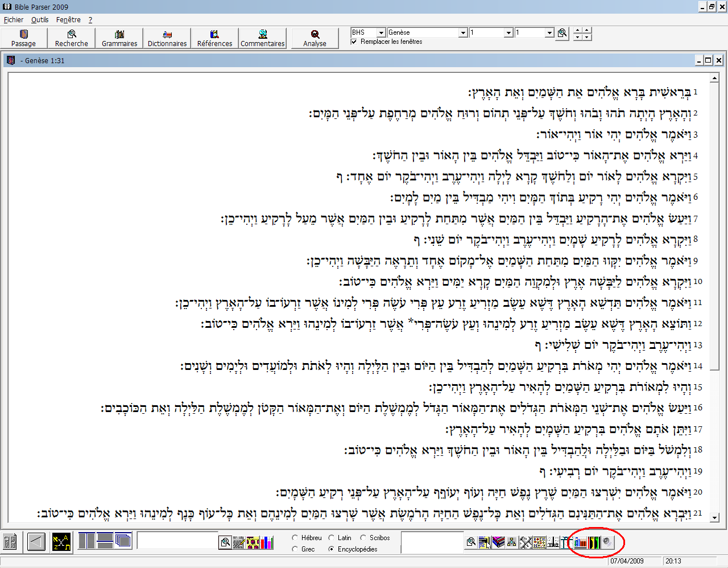Viewport: 728px width, 568px height.
Task: Click the yellow and pink diagram icon
Action: pos(253,542)
